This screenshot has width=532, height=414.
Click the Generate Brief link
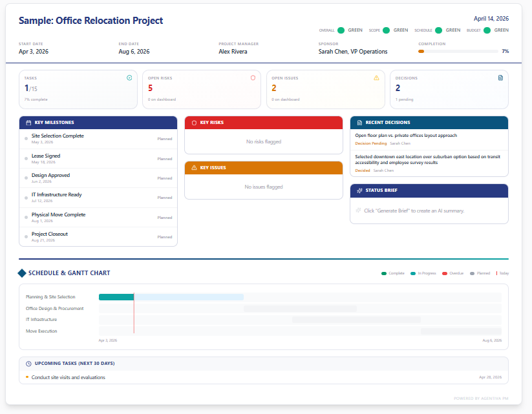(x=393, y=211)
